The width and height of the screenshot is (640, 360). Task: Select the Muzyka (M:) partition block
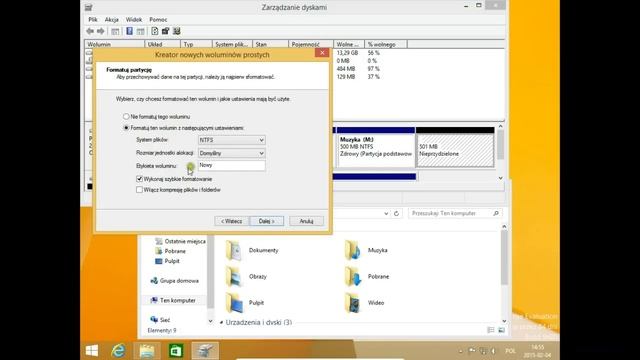[376, 147]
